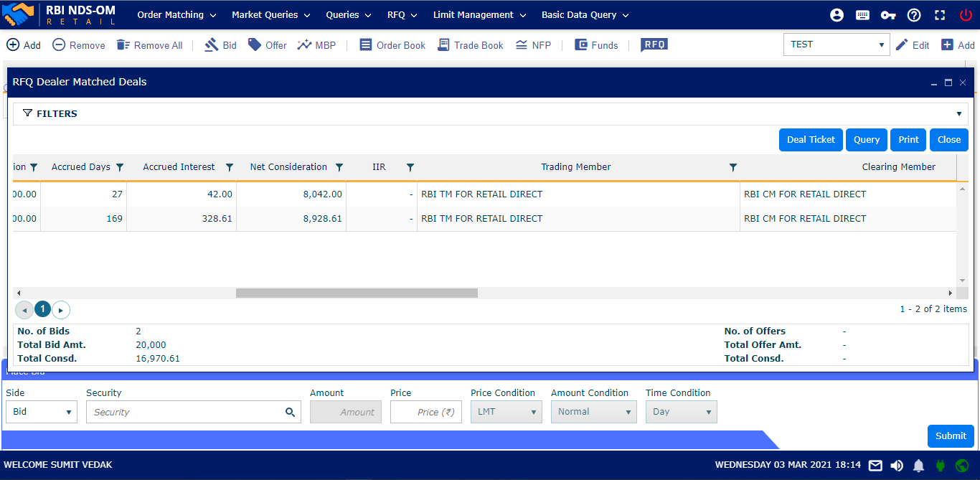Open the RFQ menu in top bar
980x480 pixels.
click(x=402, y=15)
